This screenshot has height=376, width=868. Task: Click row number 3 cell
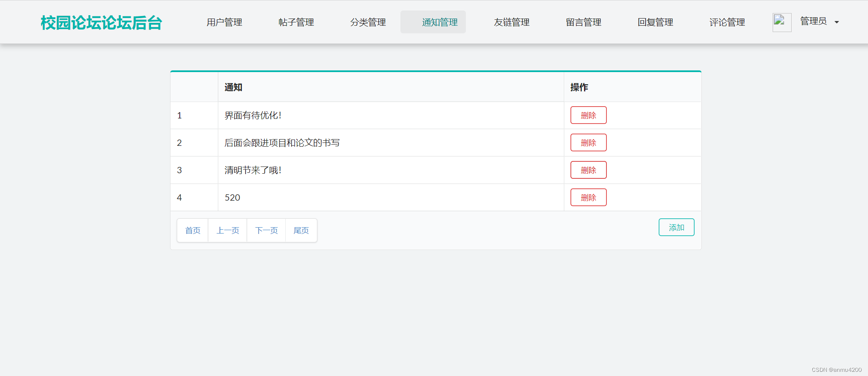click(194, 170)
